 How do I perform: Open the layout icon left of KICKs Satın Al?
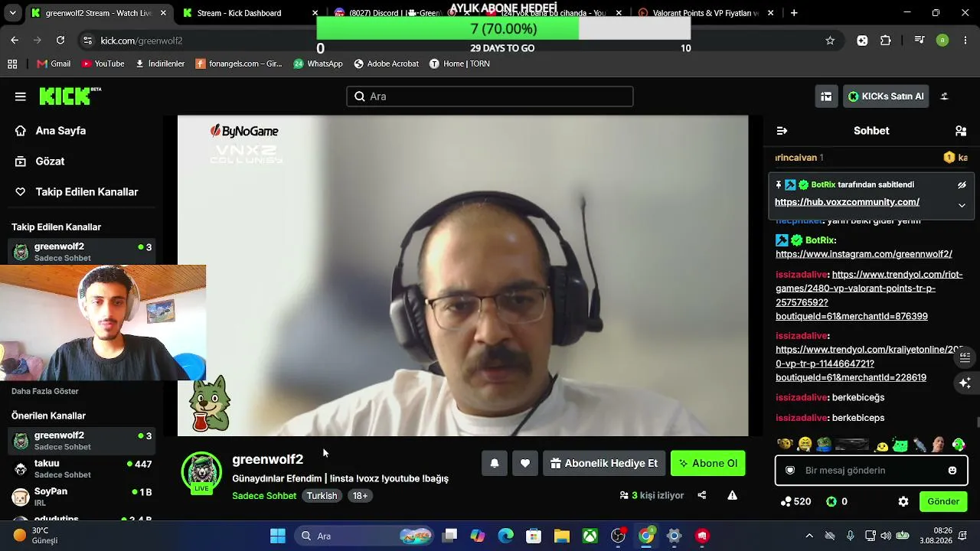coord(826,96)
